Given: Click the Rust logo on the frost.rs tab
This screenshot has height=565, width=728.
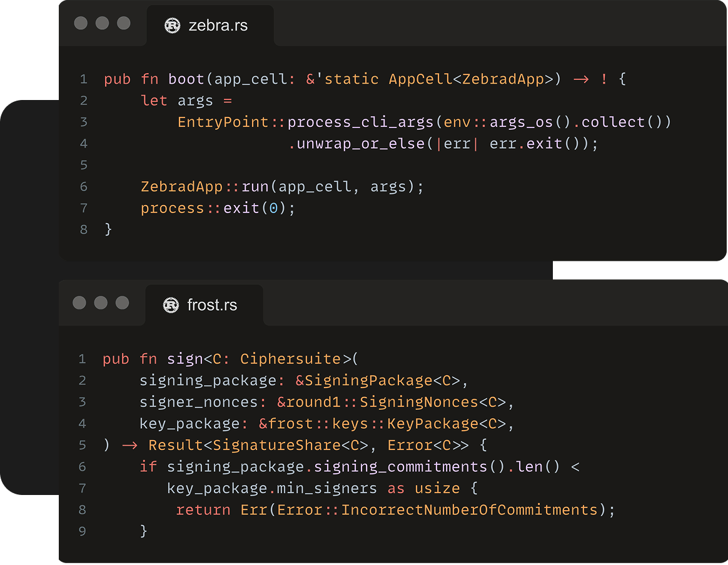Looking at the screenshot, I should pos(171,305).
